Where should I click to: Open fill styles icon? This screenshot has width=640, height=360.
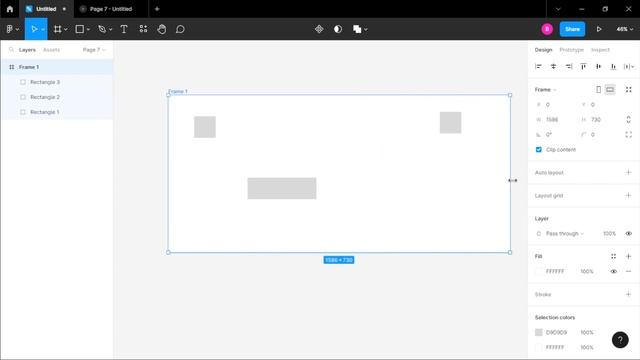613,256
